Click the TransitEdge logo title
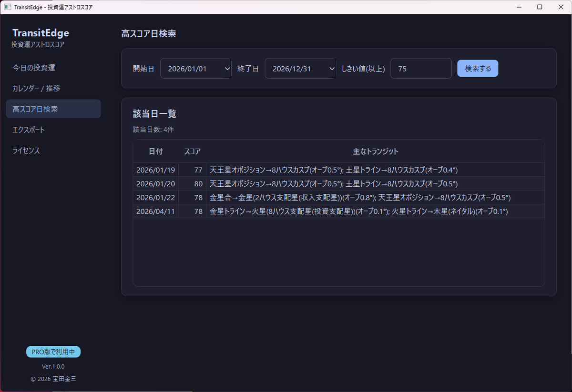The image size is (572, 392). point(41,33)
